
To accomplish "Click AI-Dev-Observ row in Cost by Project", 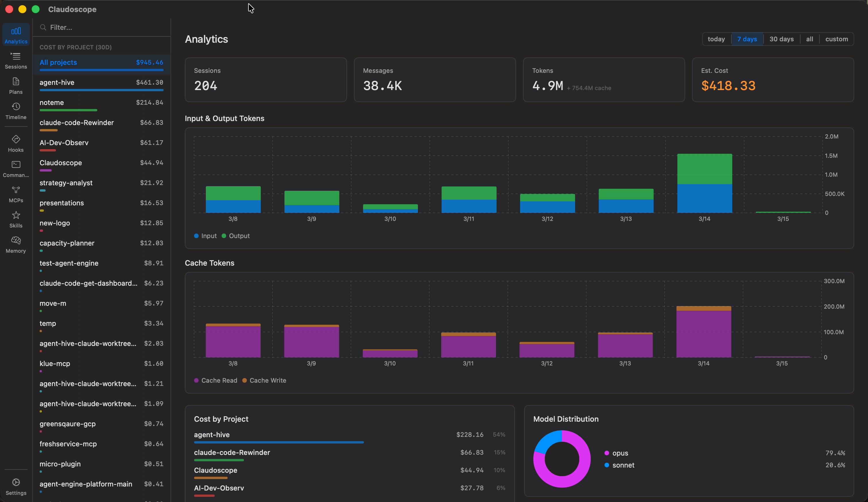I will pos(350,491).
